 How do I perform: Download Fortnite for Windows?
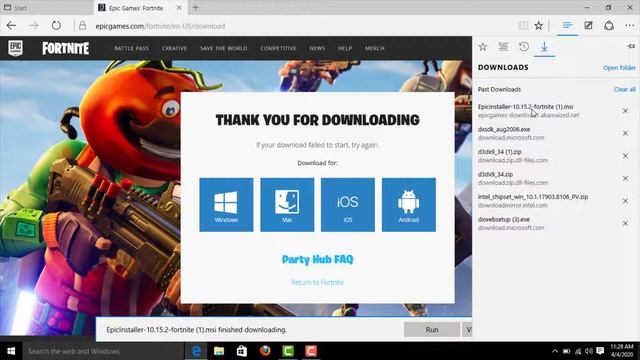tap(226, 204)
